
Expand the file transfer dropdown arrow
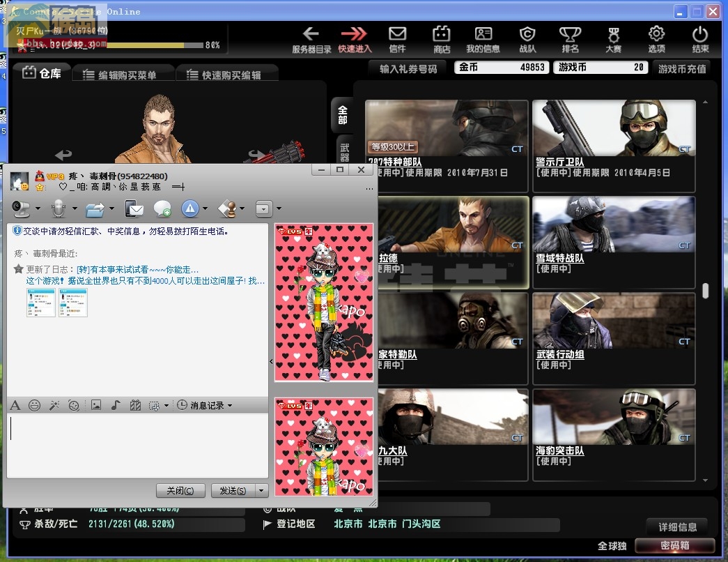click(x=112, y=208)
